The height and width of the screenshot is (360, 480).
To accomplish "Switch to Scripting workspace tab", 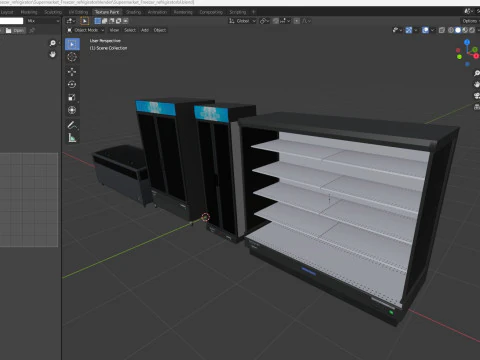I will [x=237, y=12].
